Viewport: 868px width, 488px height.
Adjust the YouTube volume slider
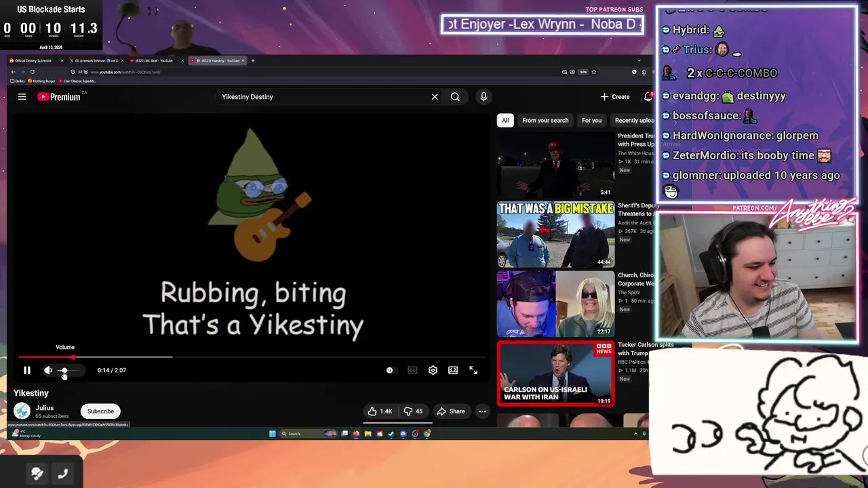pos(69,370)
